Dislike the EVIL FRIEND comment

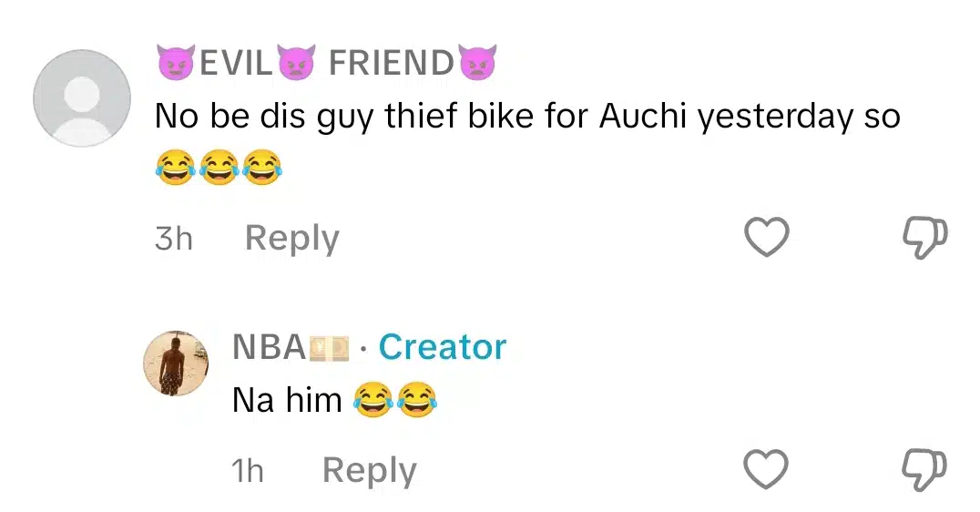pos(925,238)
